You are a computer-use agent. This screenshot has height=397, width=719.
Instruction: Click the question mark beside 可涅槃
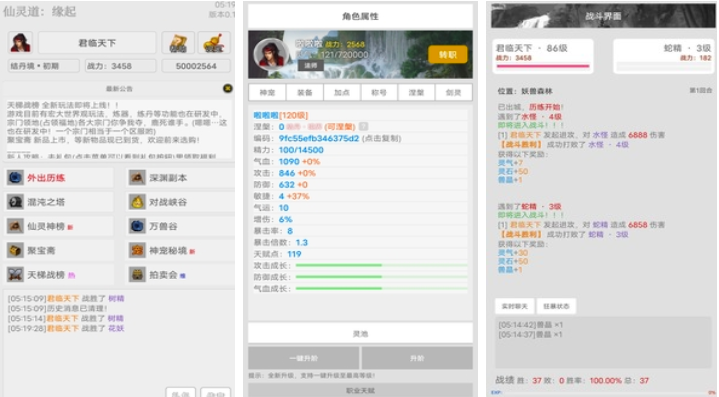click(363, 127)
